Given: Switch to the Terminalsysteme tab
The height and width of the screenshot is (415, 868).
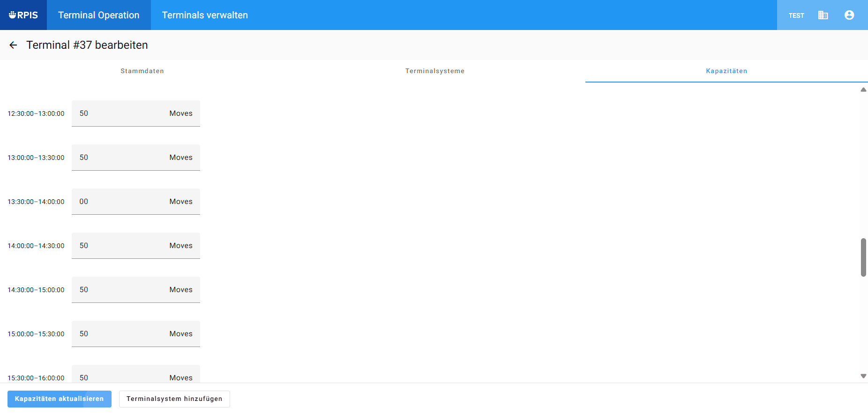Looking at the screenshot, I should tap(435, 71).
